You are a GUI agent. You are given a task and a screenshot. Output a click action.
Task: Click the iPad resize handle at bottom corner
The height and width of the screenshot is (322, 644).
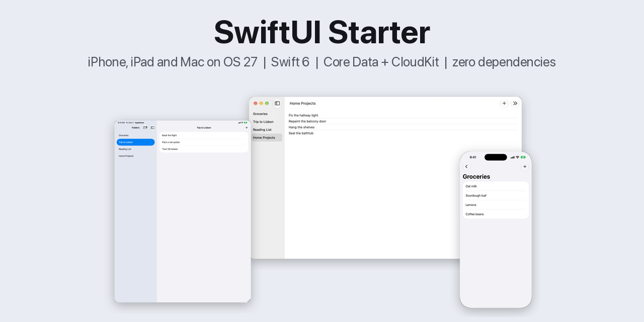coord(248,300)
